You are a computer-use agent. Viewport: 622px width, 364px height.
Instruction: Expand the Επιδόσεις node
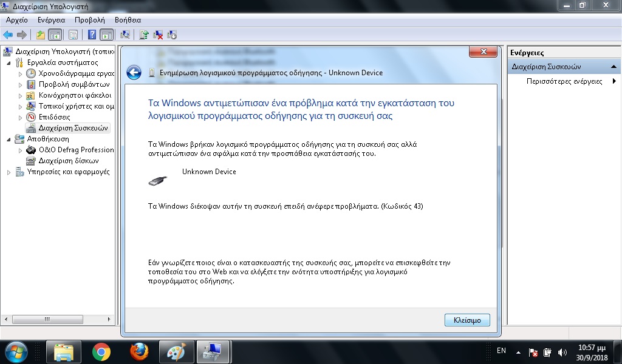20,117
